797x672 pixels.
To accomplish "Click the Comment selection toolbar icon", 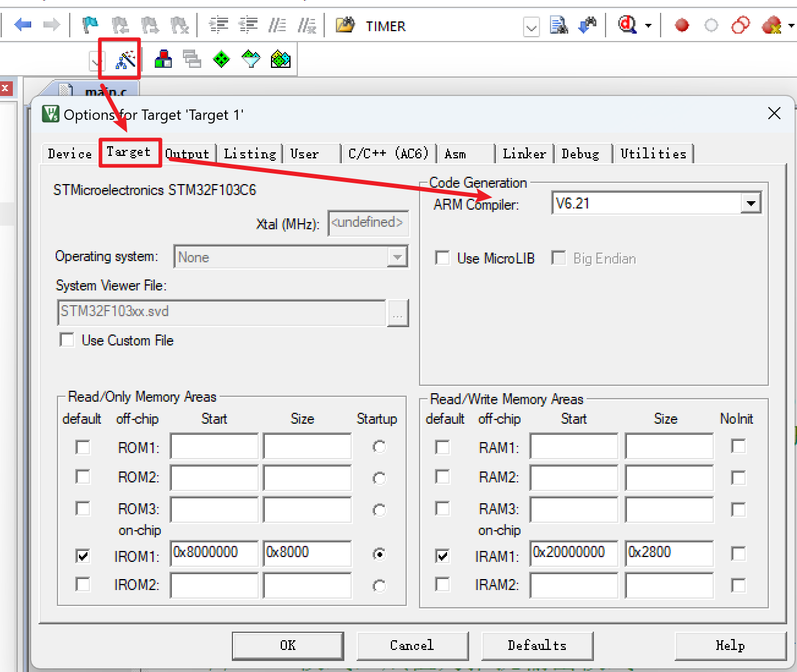I will tap(277, 25).
